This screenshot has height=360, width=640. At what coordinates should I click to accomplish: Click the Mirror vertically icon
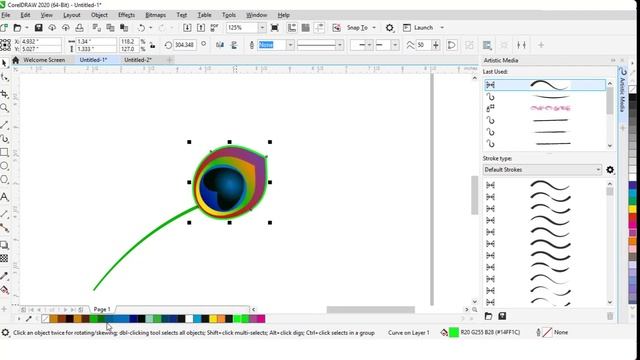234,45
